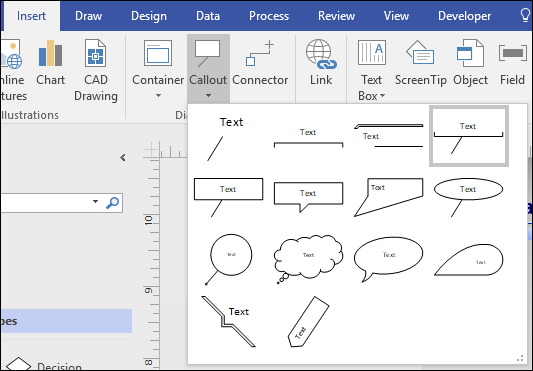This screenshot has width=533, height=371.
Task: Click the shapes search magnifier icon
Action: click(x=113, y=203)
